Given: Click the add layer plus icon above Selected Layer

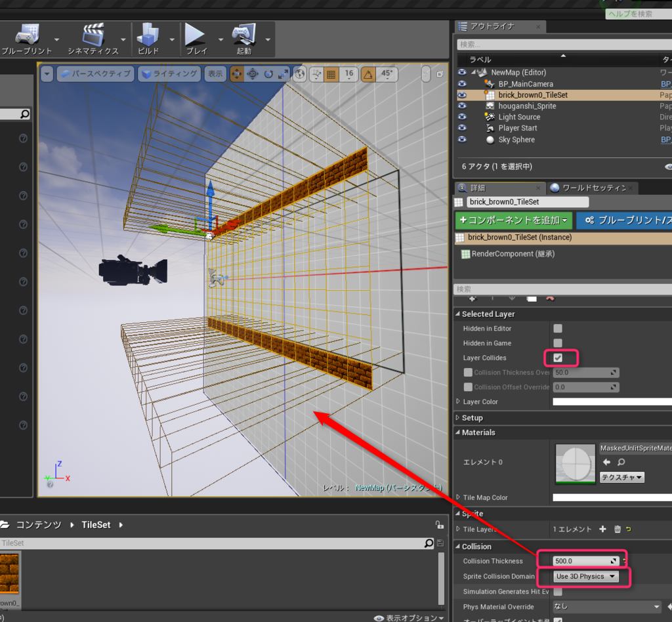Looking at the screenshot, I should coord(472,298).
